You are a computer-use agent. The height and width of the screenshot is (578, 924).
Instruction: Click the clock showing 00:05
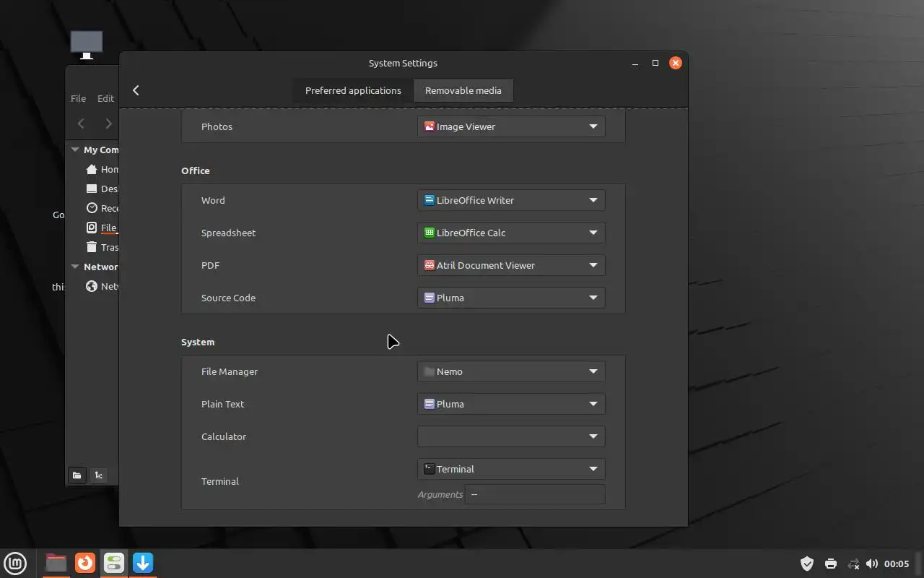click(x=897, y=564)
